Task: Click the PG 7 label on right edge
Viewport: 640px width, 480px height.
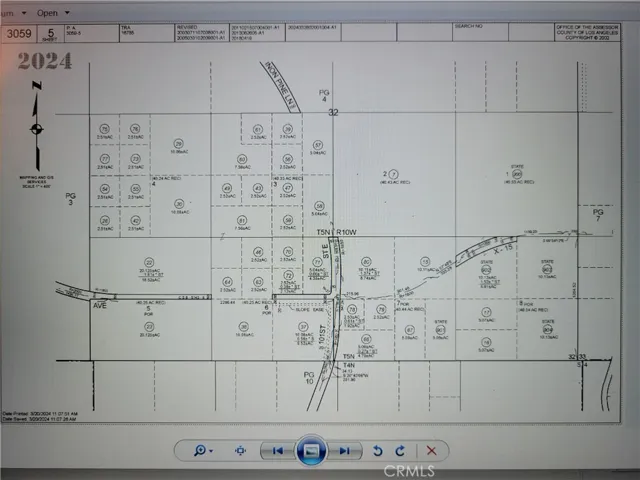Action: [598, 215]
